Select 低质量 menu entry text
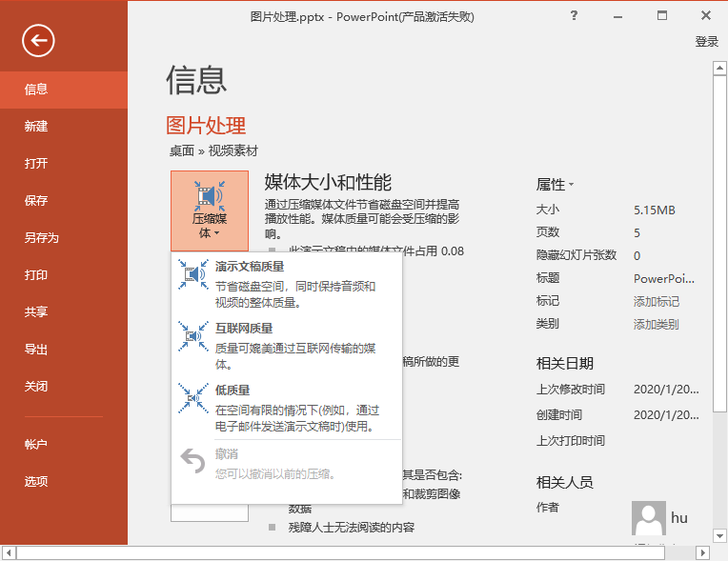This screenshot has height=561, width=728. [233, 390]
